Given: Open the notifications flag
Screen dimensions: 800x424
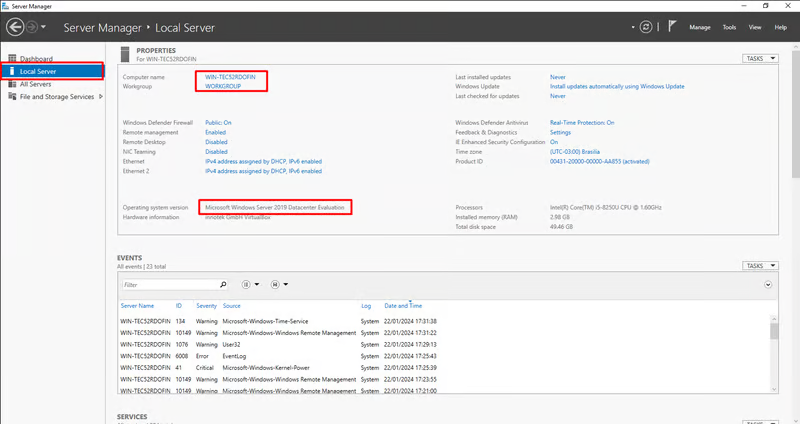Looking at the screenshot, I should (672, 27).
